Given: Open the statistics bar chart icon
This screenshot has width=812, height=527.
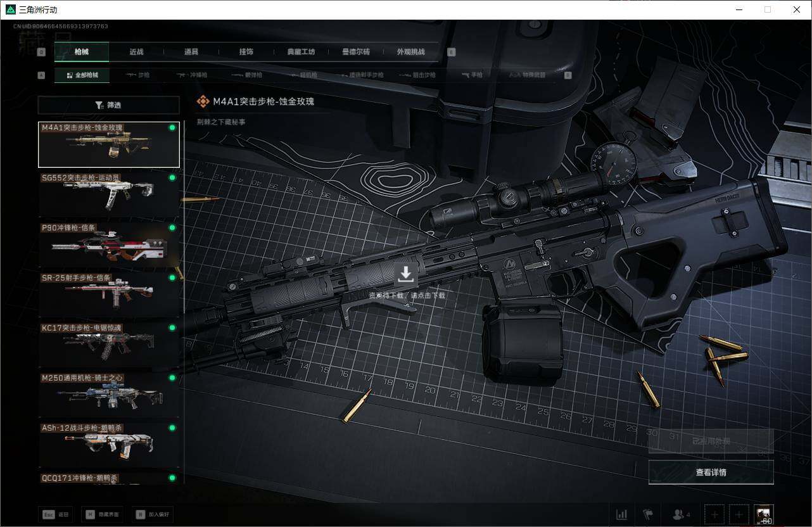Looking at the screenshot, I should pos(622,514).
